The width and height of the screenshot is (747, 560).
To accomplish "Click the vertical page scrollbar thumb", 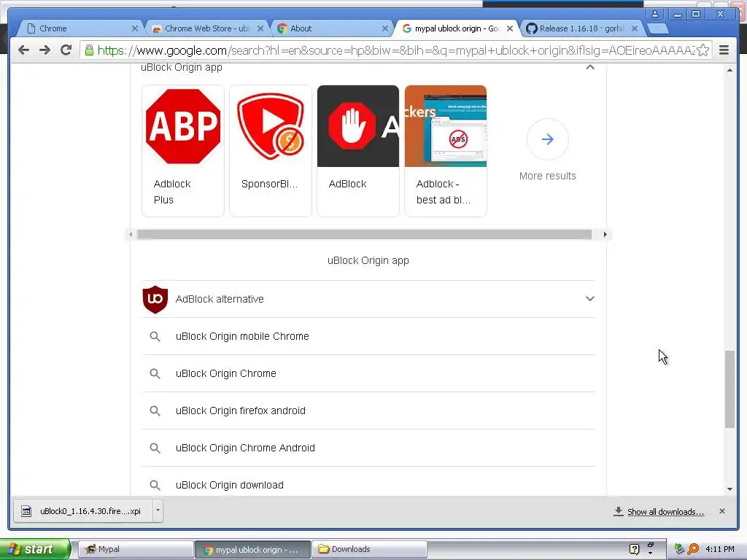I will point(729,389).
